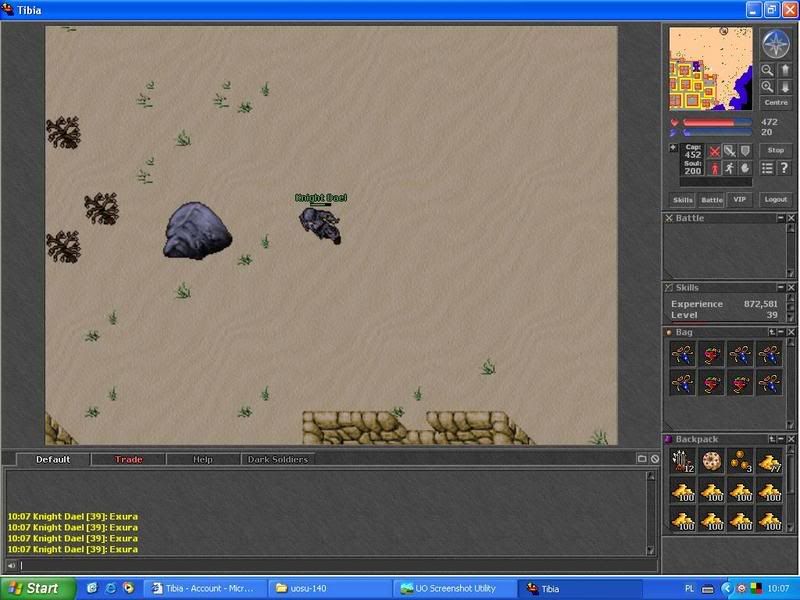Zoom in the minimap
This screenshot has width=800, height=600.
[767, 87]
